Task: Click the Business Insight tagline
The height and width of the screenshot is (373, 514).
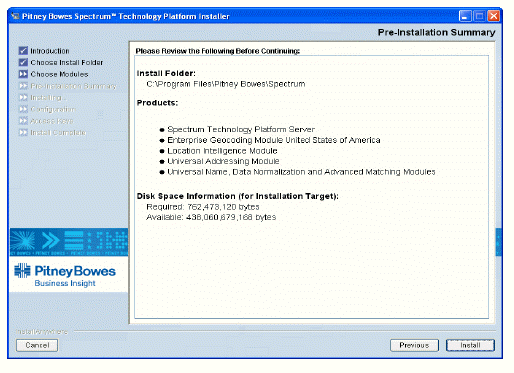Action: pos(65,283)
